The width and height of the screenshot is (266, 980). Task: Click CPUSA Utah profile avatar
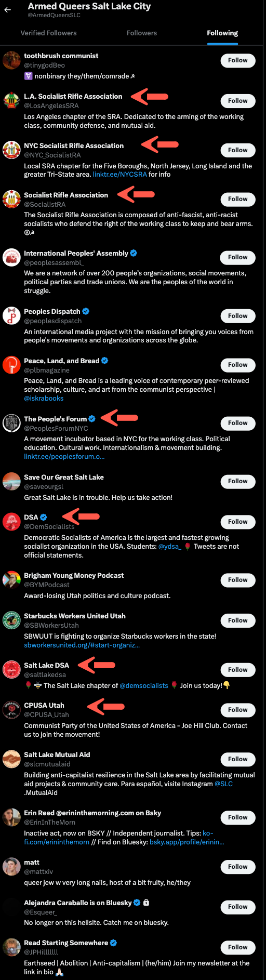[11, 710]
